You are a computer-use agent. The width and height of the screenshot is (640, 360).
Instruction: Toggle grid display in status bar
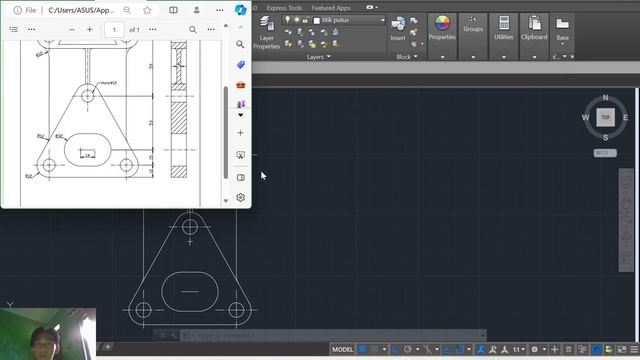point(362,349)
